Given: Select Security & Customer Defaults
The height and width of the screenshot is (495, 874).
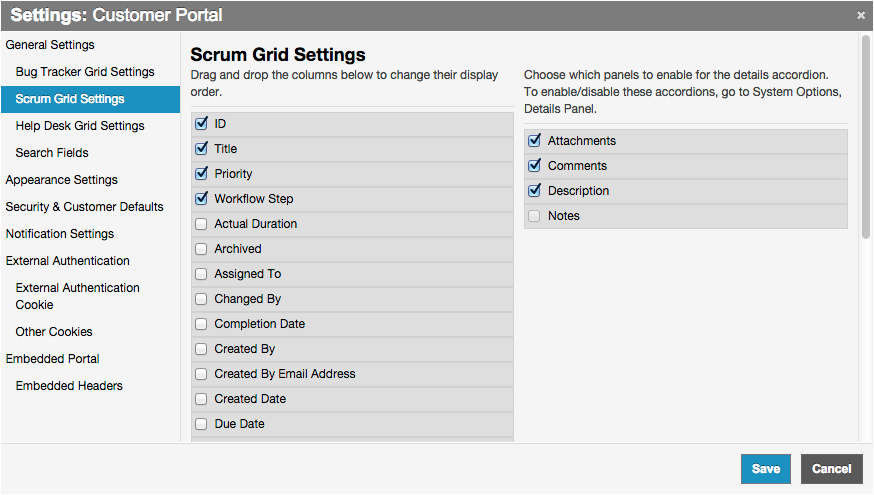Looking at the screenshot, I should [x=84, y=207].
